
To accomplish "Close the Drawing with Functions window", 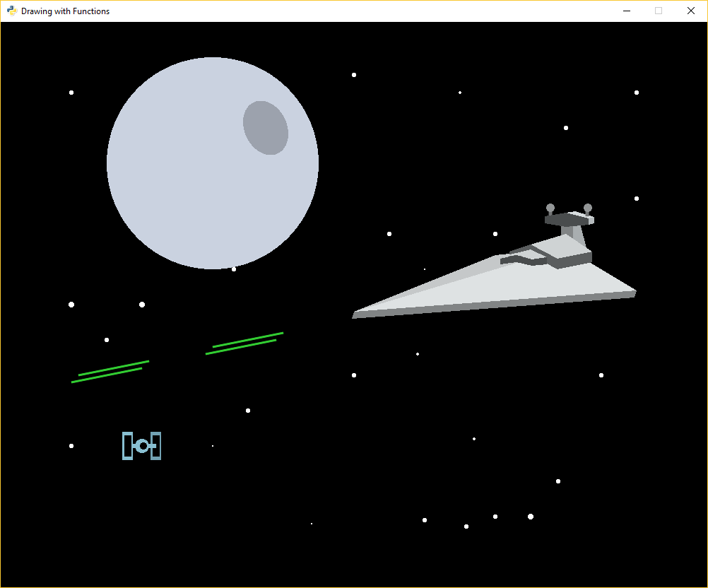I will pos(691,11).
